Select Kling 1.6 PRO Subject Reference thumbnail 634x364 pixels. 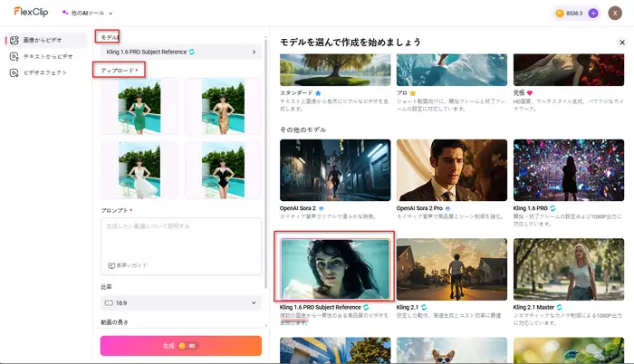(x=335, y=269)
